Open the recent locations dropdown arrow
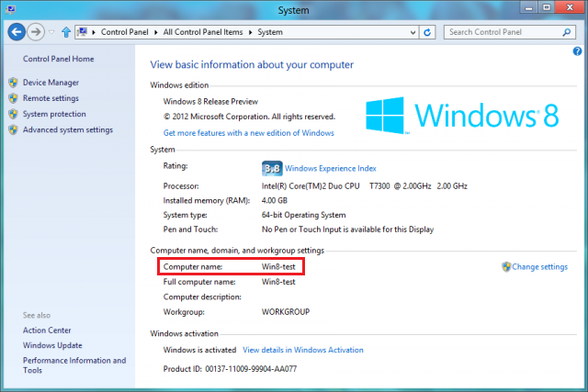 pyautogui.click(x=51, y=32)
